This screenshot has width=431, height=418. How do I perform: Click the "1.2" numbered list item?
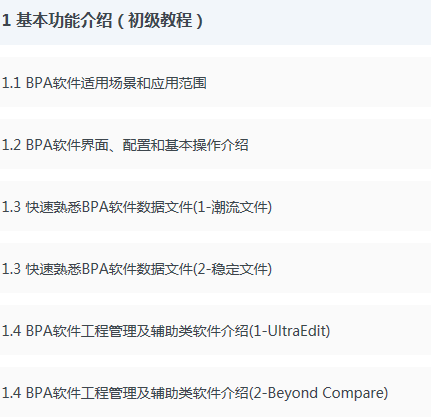pos(215,144)
